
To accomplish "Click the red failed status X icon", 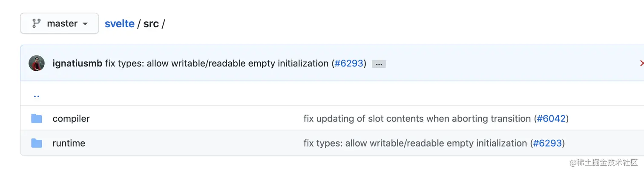I will [641, 63].
